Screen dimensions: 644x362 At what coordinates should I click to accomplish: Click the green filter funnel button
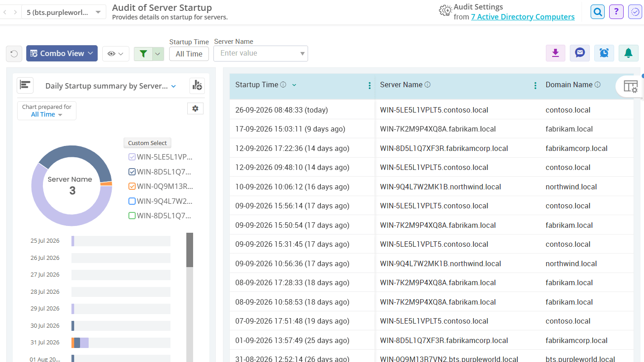click(143, 54)
